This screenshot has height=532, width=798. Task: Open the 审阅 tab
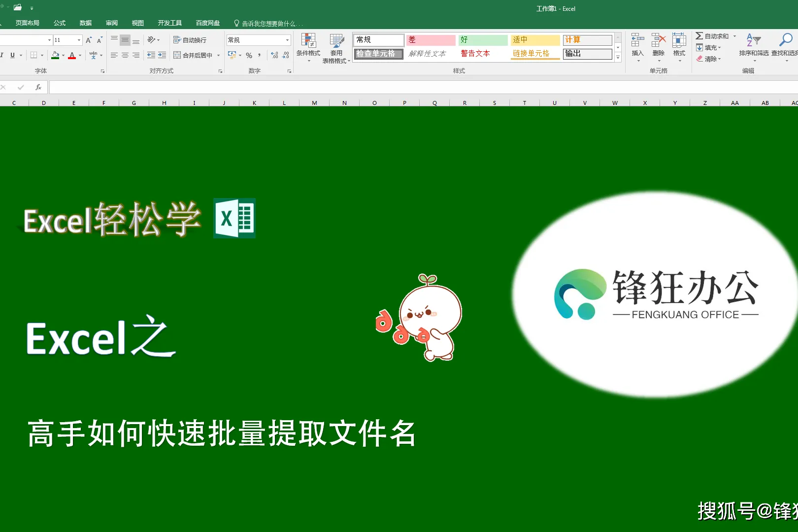pyautogui.click(x=112, y=23)
